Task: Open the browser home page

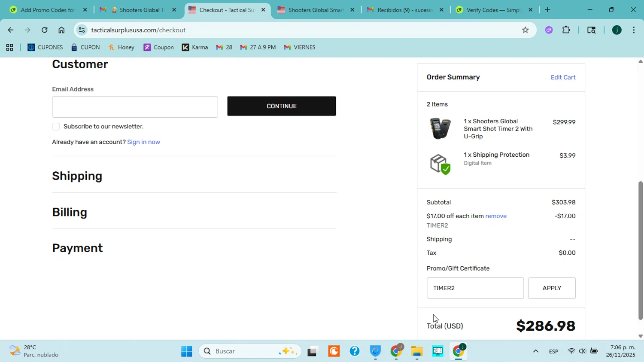Action: pos(61,30)
